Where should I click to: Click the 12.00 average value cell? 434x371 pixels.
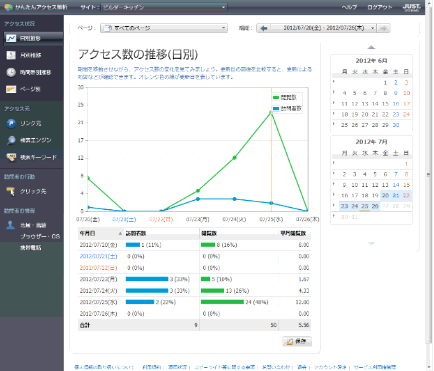pyautogui.click(x=303, y=302)
